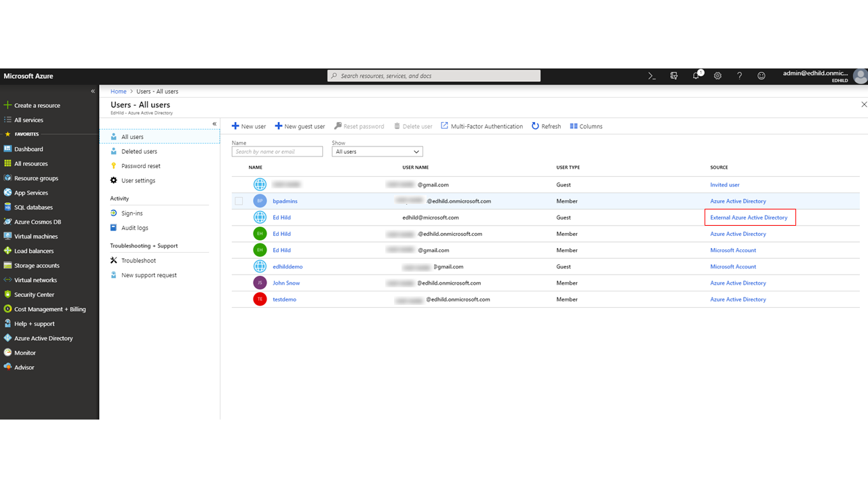Click Delete user in toolbar

(413, 126)
